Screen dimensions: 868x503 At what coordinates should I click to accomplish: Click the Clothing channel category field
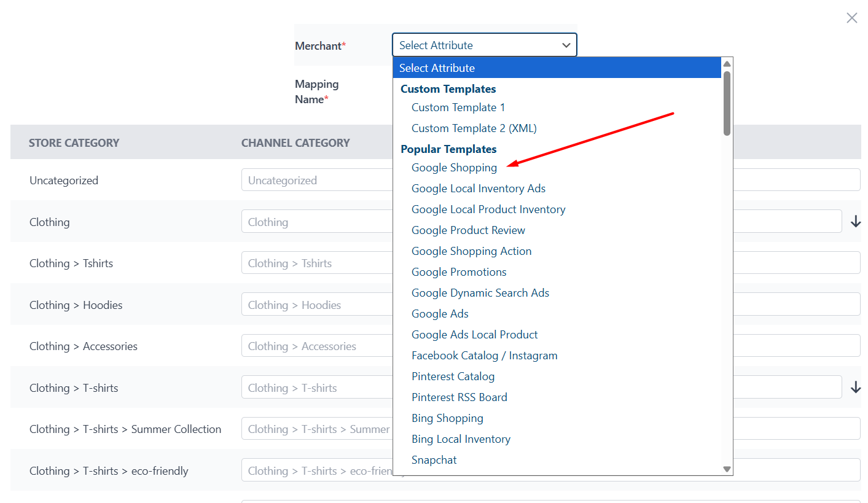pyautogui.click(x=541, y=222)
